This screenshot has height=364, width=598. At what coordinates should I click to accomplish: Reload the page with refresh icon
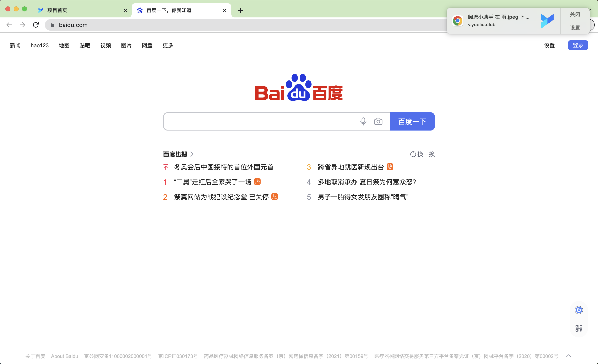(x=36, y=25)
